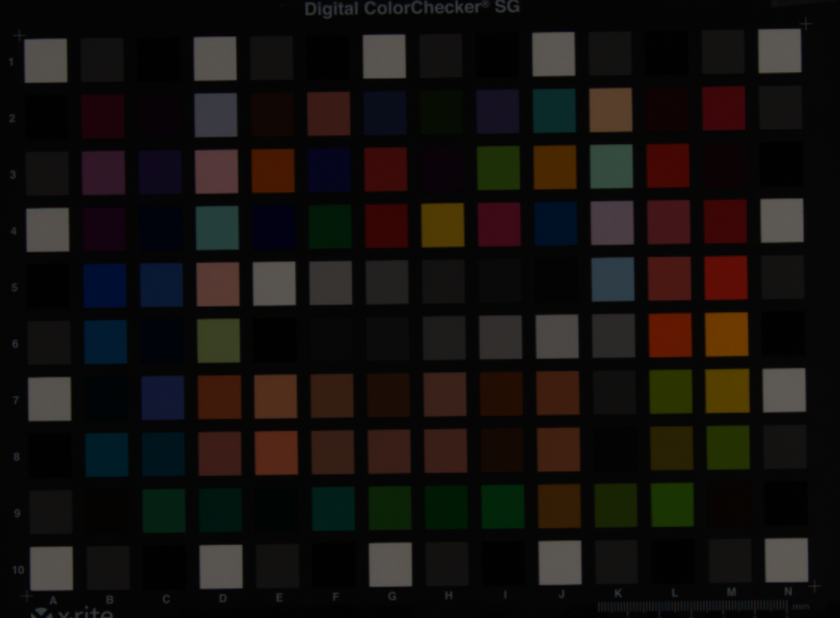Pick the orange patch at E3
Image resolution: width=840 pixels, height=618 pixels.
click(273, 171)
